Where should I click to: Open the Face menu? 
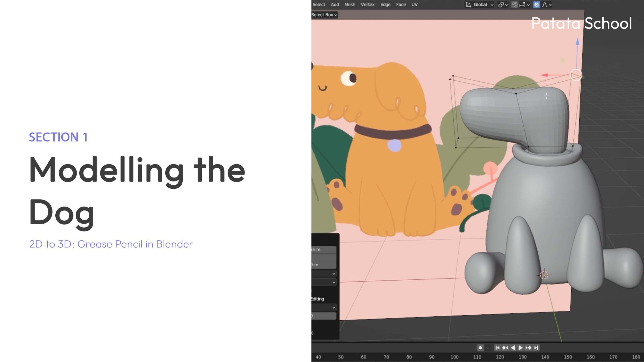(401, 5)
